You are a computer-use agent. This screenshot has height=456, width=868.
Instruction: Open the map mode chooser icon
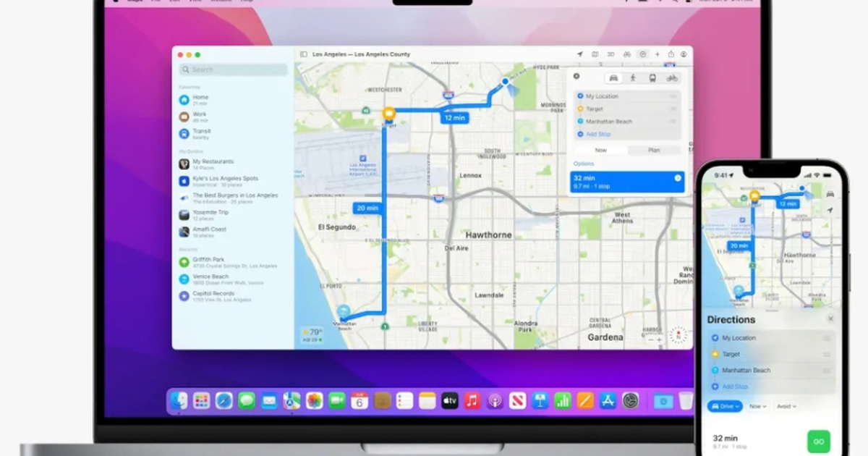tap(595, 54)
